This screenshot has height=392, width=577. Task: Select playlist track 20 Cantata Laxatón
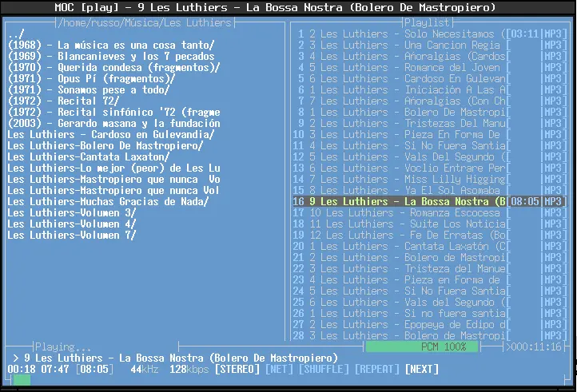pyautogui.click(x=429, y=246)
